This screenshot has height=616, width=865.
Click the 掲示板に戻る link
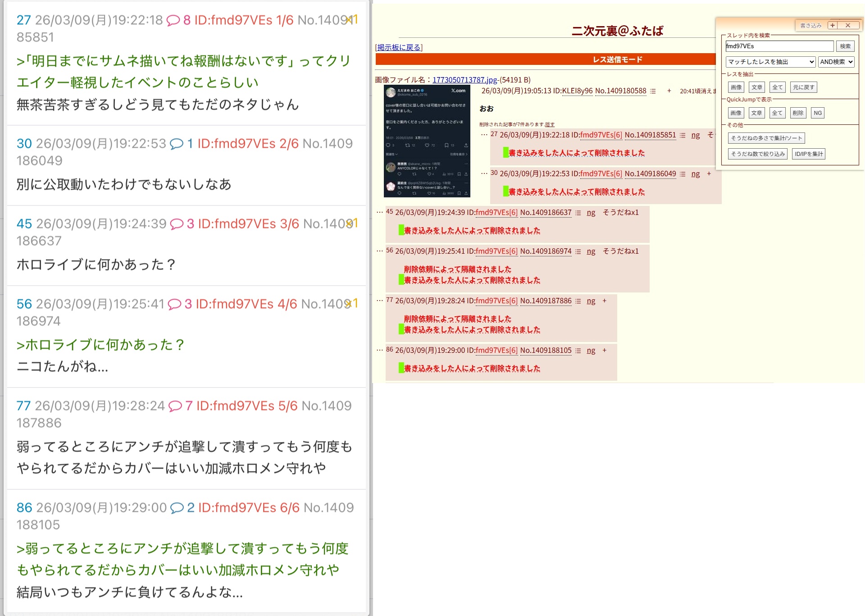[x=399, y=47]
